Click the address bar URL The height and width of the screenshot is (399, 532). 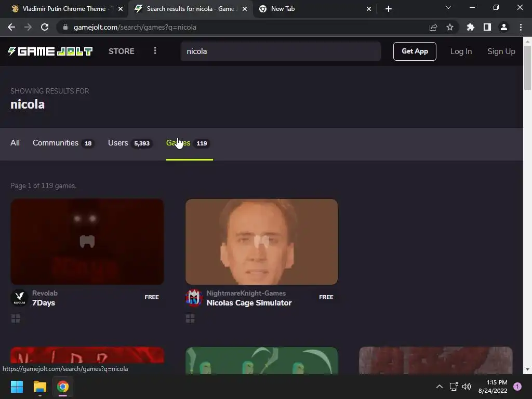click(135, 27)
